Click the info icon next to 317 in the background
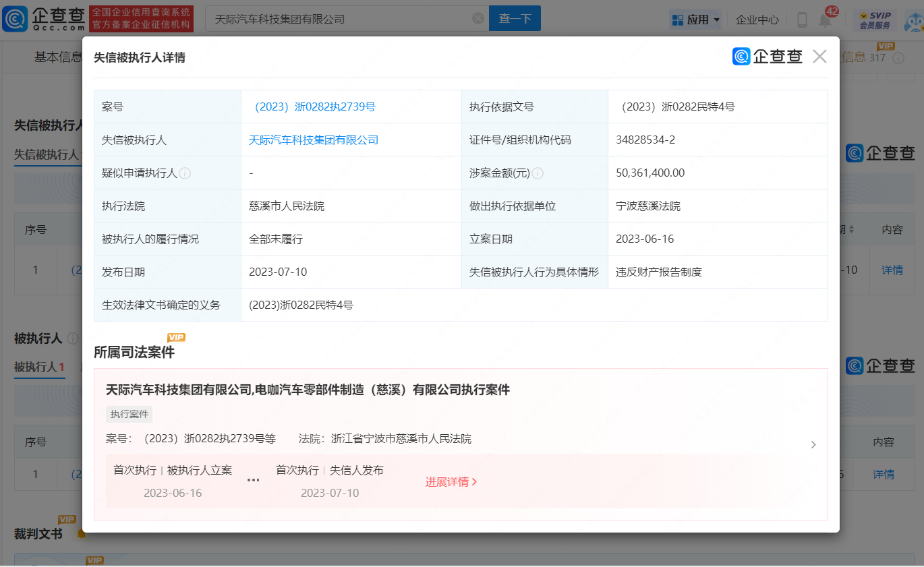 point(898,58)
